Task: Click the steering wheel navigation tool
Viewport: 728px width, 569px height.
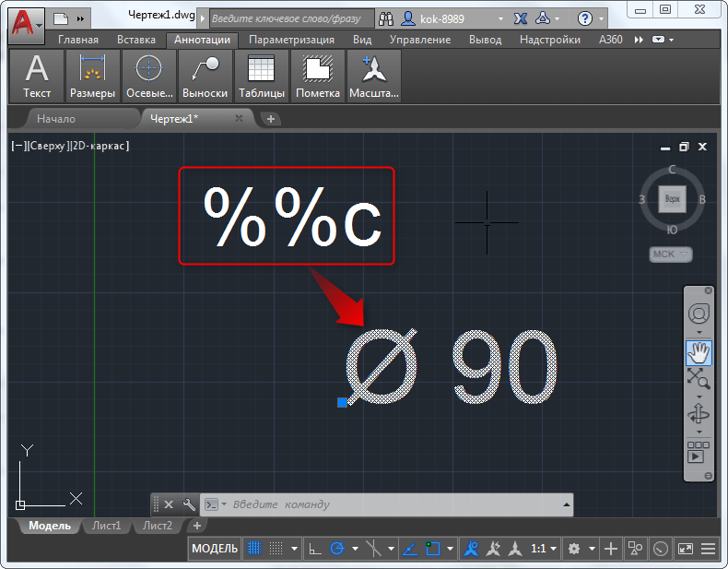Action: (x=699, y=314)
